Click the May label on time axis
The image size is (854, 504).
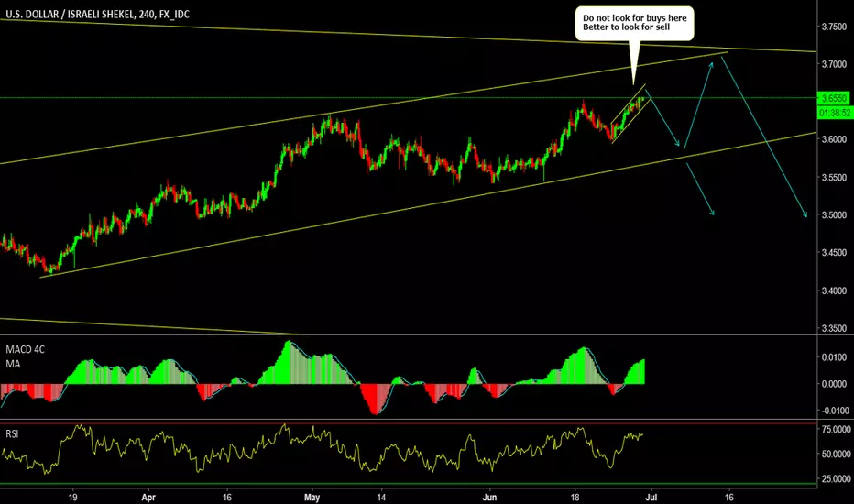(312, 498)
